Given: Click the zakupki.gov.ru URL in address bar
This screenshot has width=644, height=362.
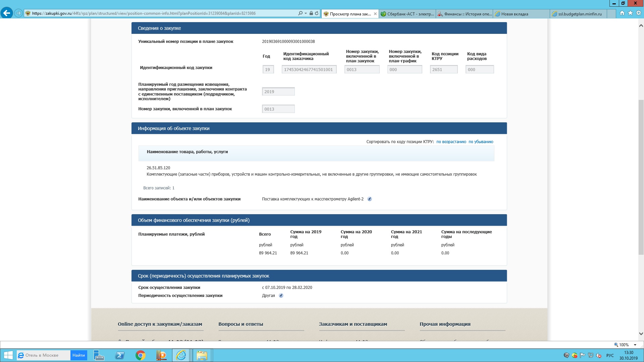Looking at the screenshot, I should tap(144, 13).
